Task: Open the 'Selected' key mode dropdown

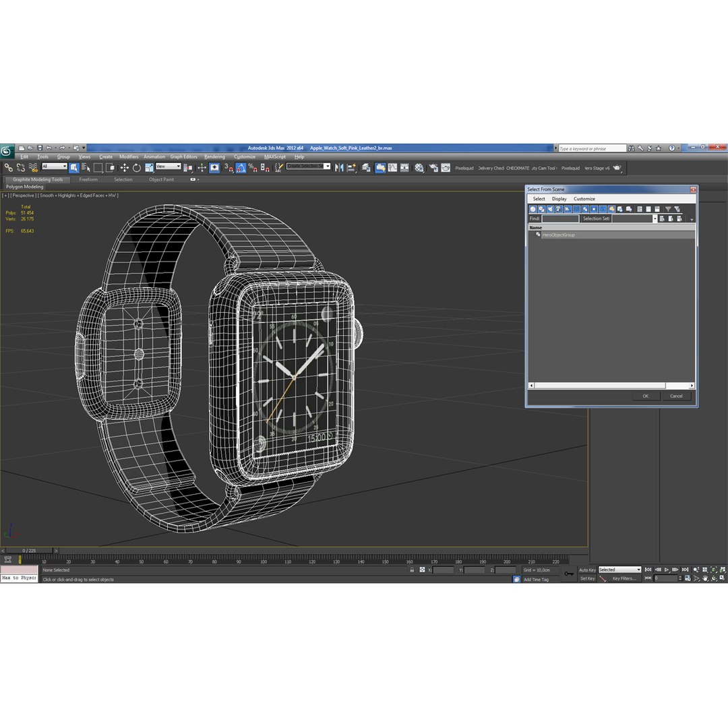Action: [x=619, y=570]
